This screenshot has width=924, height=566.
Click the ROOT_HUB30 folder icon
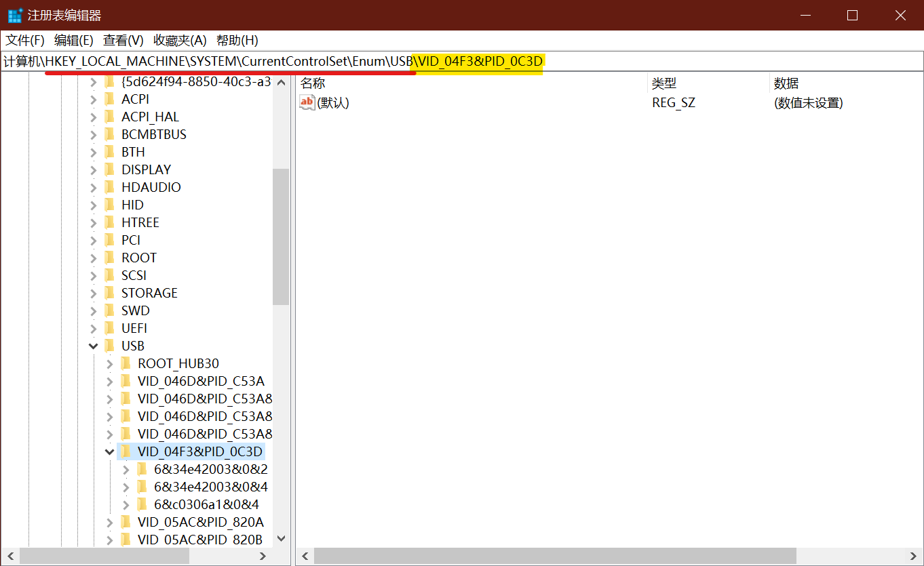tap(126, 363)
